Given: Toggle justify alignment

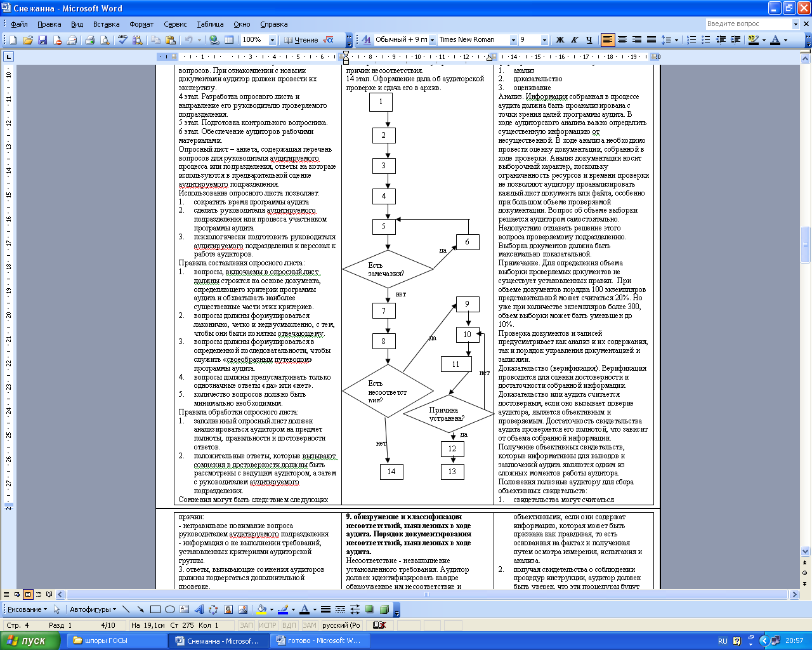Looking at the screenshot, I should click(x=652, y=40).
